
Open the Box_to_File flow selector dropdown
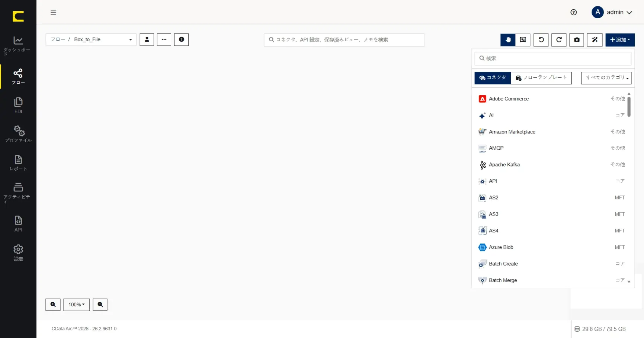click(x=91, y=39)
